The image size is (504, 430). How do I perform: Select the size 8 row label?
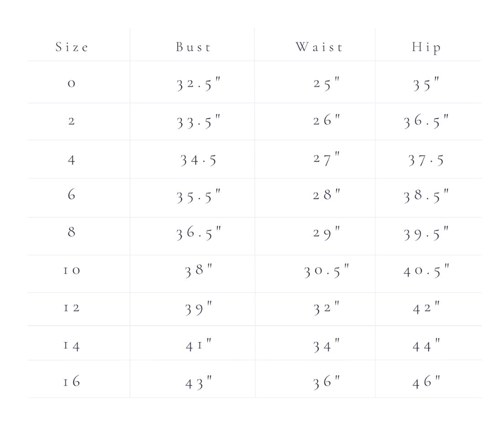coord(71,232)
